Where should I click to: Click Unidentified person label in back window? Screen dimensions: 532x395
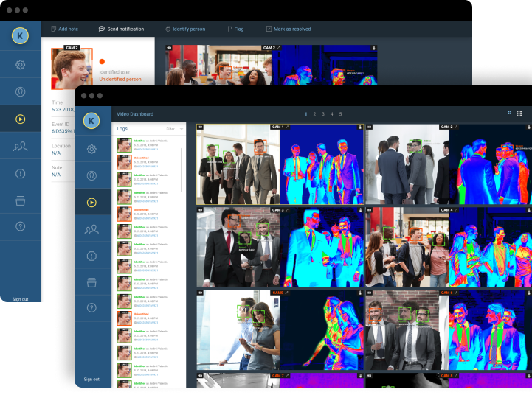click(x=120, y=80)
